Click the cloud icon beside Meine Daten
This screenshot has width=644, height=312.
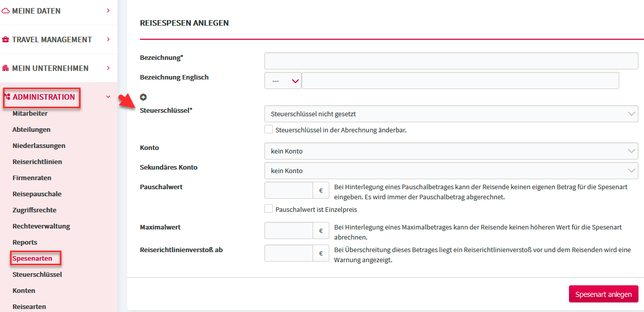[6, 11]
